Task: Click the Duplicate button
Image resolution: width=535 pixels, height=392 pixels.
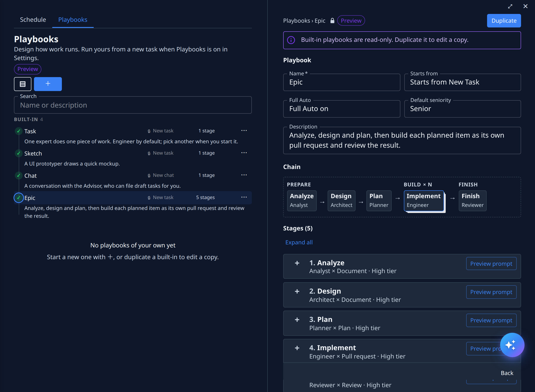Action: point(504,21)
